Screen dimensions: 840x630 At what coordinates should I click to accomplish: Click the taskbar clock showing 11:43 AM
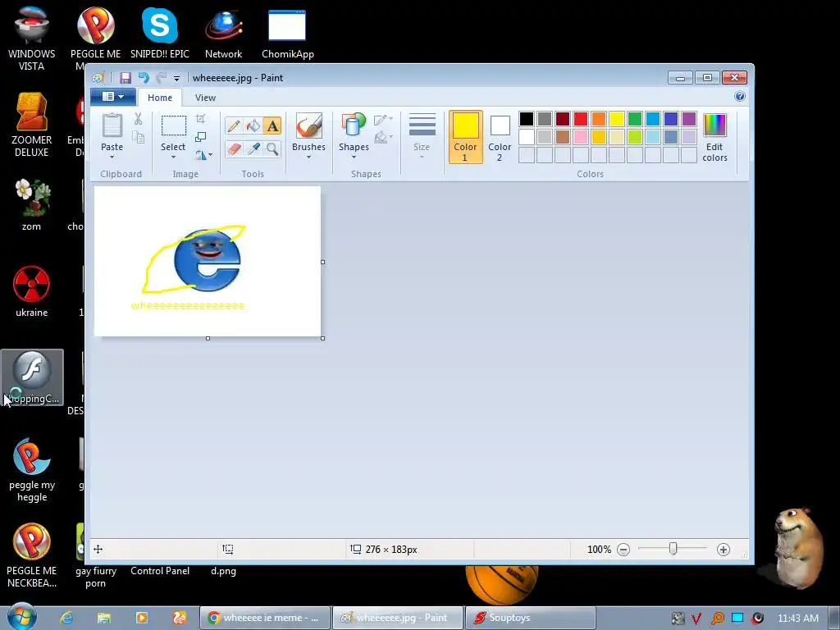(797, 618)
